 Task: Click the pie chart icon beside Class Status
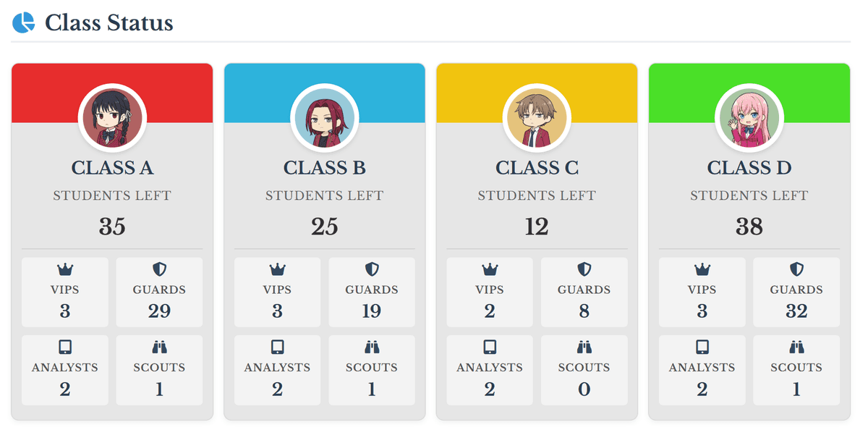24,22
